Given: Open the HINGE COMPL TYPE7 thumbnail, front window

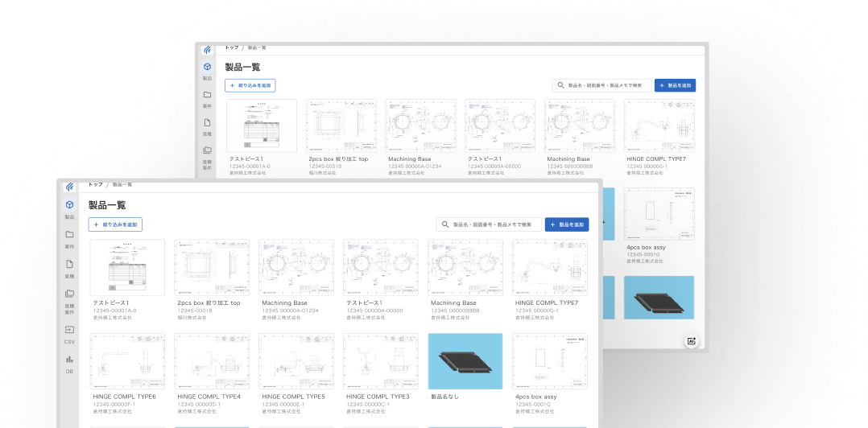Looking at the screenshot, I should (x=550, y=268).
